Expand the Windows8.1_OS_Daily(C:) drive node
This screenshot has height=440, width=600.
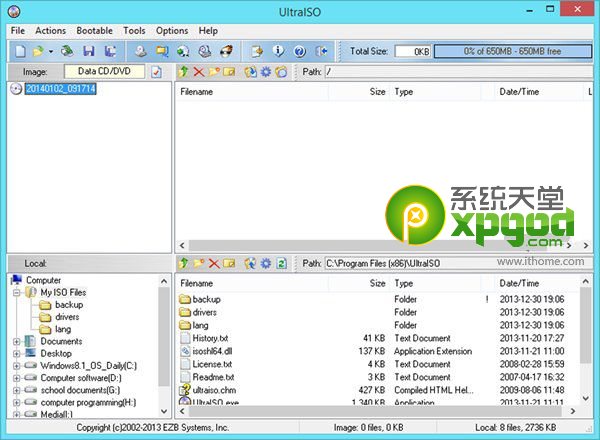click(x=16, y=366)
